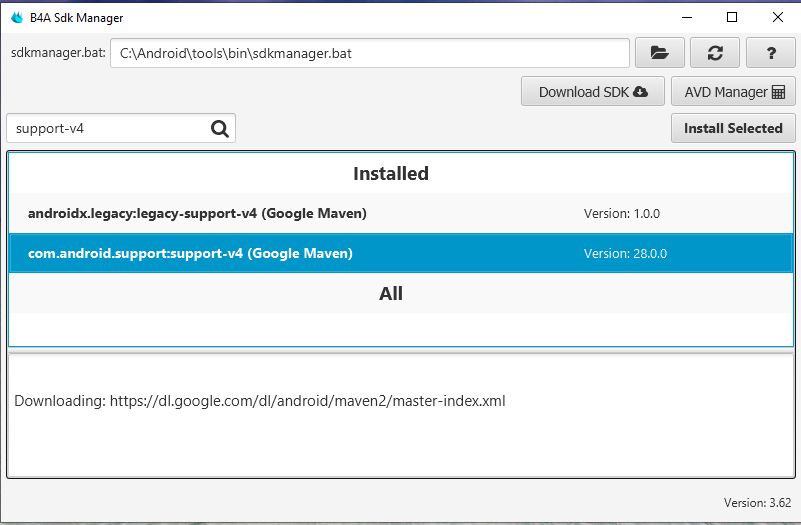The width and height of the screenshot is (801, 525).
Task: Click the Downloading log message area
Action: pos(260,401)
